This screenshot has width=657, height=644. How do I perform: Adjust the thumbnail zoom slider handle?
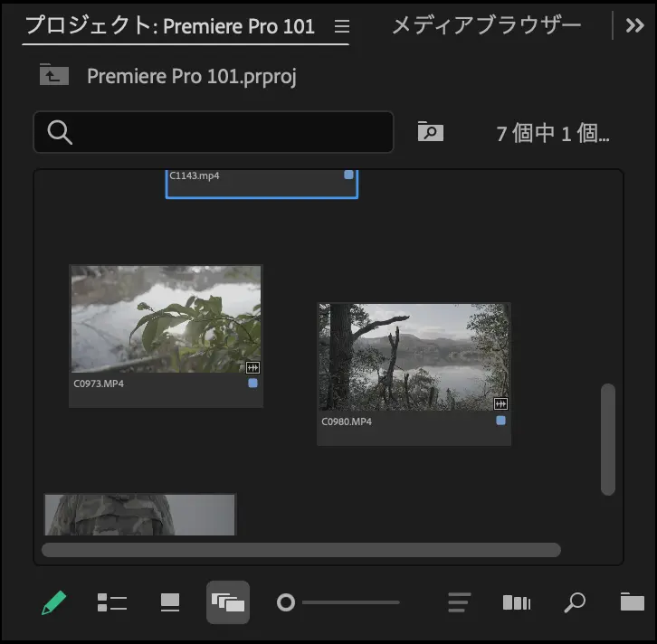(x=286, y=602)
